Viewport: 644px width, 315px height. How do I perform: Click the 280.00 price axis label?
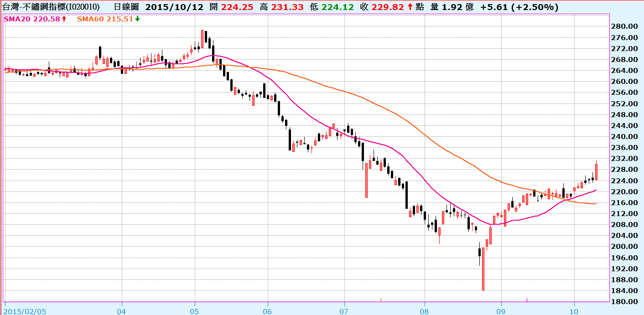[623, 26]
